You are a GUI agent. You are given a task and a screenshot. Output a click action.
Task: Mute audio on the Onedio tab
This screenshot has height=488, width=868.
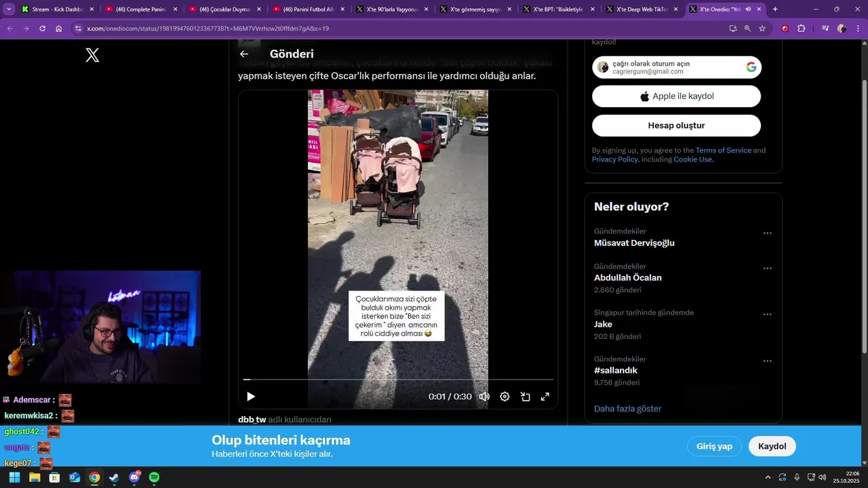point(747,9)
